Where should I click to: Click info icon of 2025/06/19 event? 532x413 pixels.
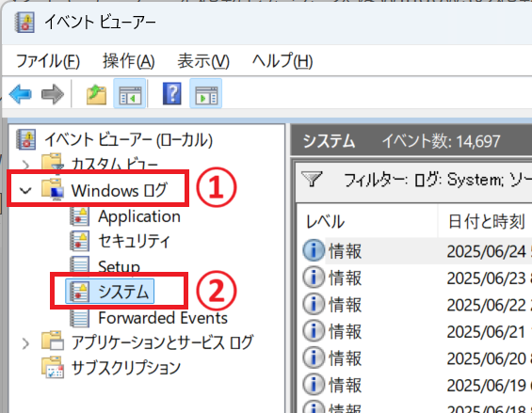314,385
